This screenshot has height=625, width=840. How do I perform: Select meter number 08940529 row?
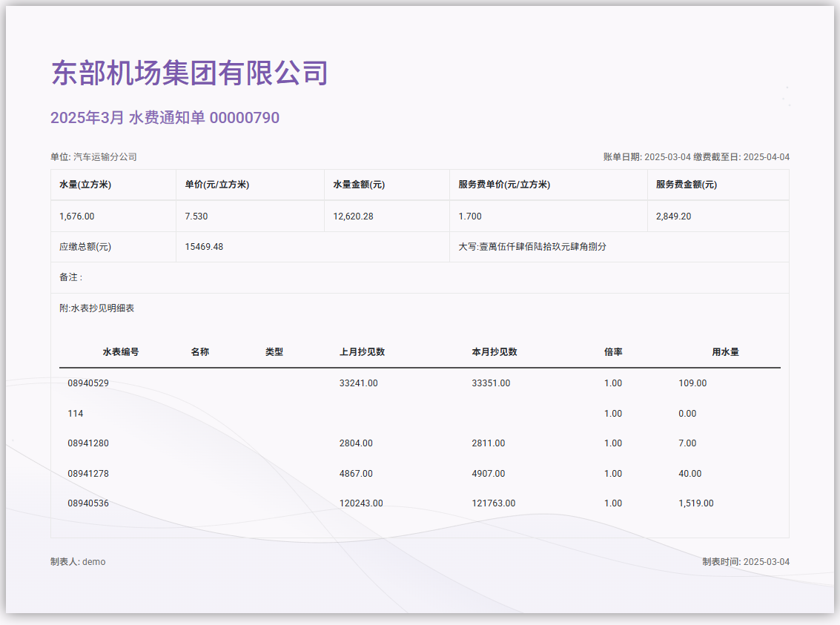[88, 383]
